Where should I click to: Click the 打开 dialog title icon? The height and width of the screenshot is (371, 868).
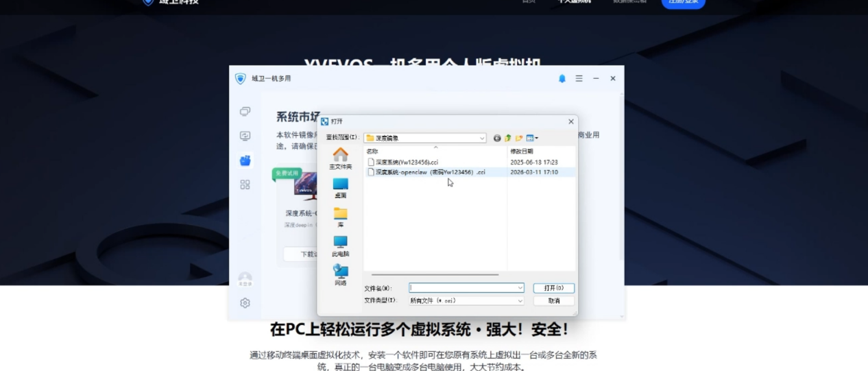click(x=325, y=121)
